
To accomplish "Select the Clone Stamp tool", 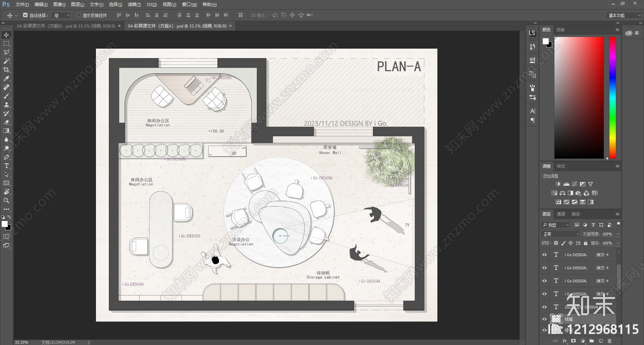I will point(6,105).
